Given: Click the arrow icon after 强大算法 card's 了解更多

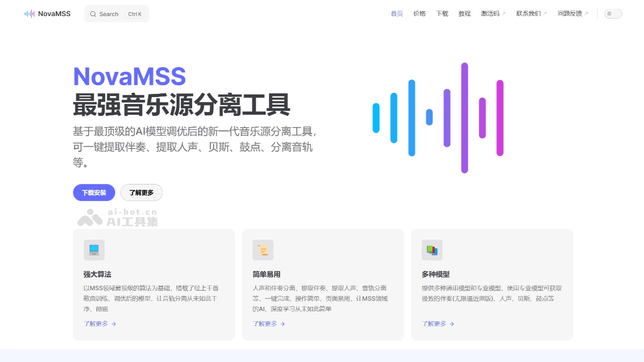Looking at the screenshot, I should 114,324.
